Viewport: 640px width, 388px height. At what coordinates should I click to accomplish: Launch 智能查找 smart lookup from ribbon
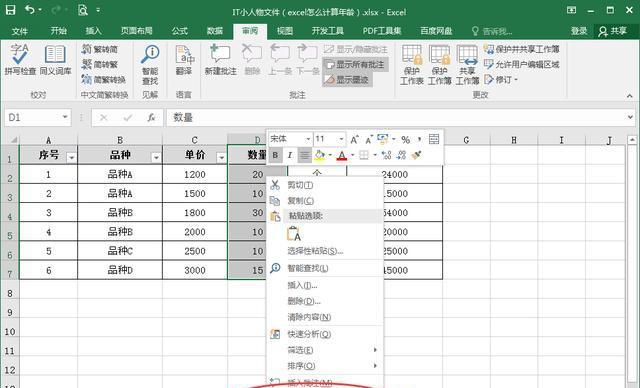150,64
